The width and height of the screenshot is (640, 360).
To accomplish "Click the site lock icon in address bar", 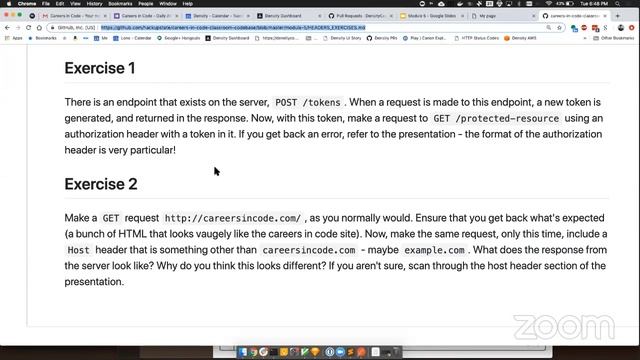I will 53,28.
